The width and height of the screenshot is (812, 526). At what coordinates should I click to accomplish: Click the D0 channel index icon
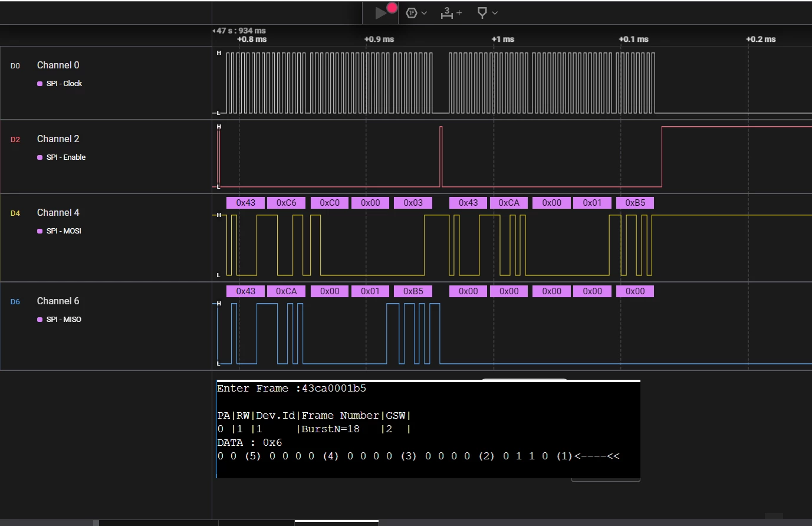click(x=15, y=66)
